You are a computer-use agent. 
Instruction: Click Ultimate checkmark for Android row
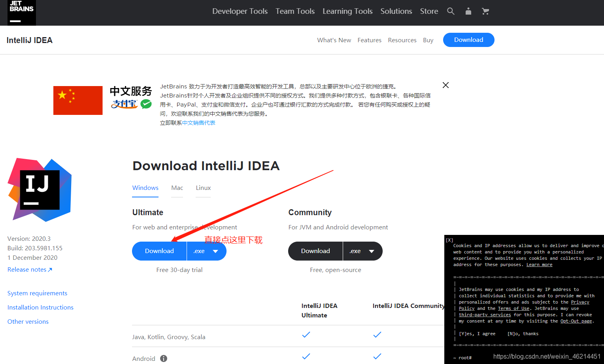[x=306, y=356]
